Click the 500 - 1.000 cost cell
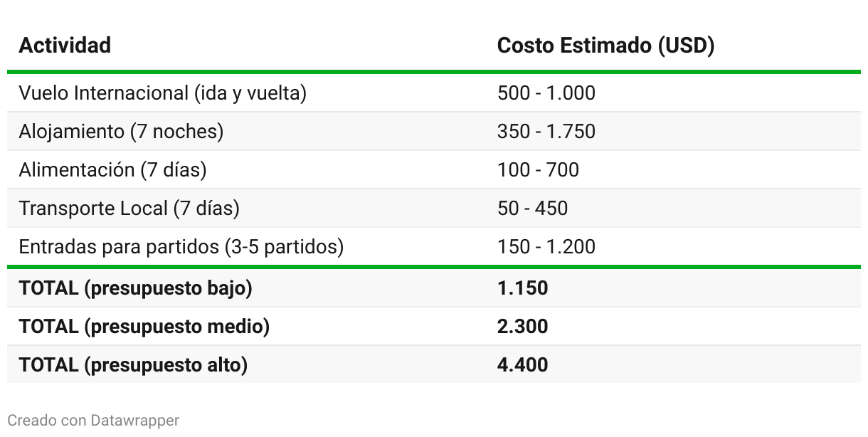The height and width of the screenshot is (437, 868). (x=546, y=93)
